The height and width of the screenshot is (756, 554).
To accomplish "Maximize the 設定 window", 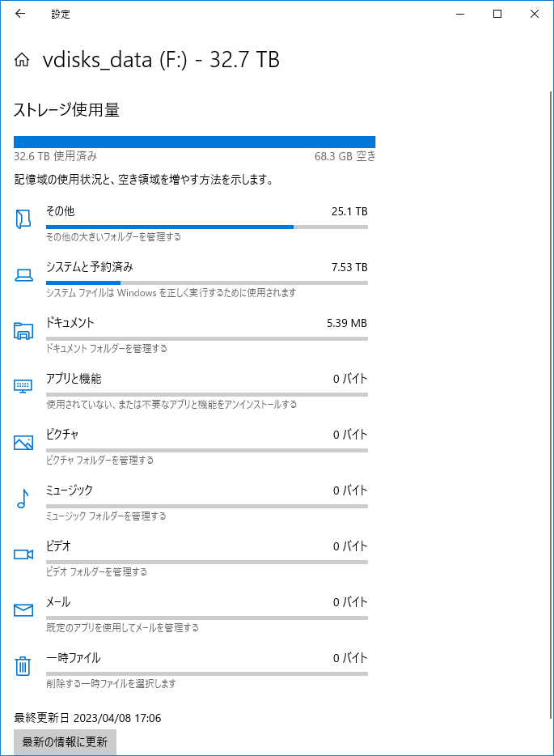I will pos(497,14).
